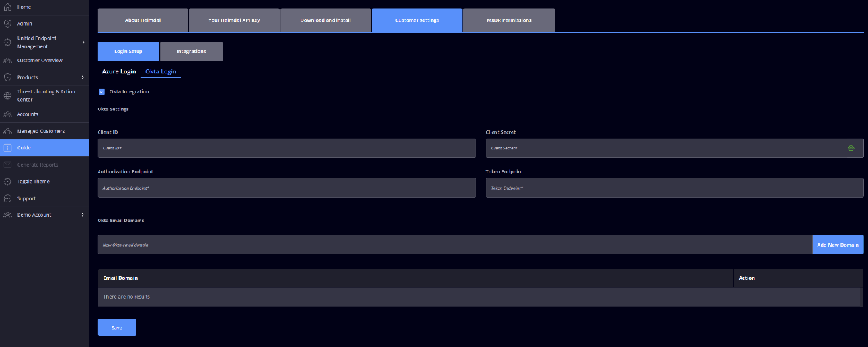Click the Products shield icon
This screenshot has width=868, height=347.
(7, 77)
